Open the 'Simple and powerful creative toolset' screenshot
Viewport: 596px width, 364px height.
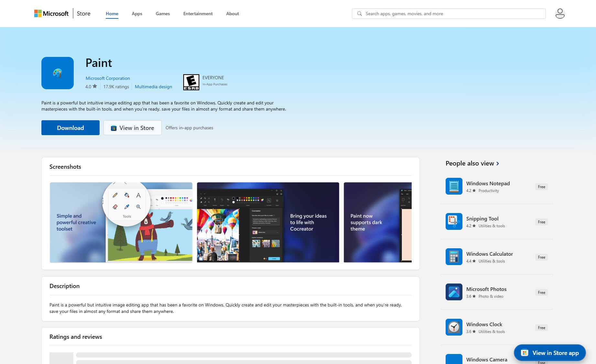tap(121, 222)
